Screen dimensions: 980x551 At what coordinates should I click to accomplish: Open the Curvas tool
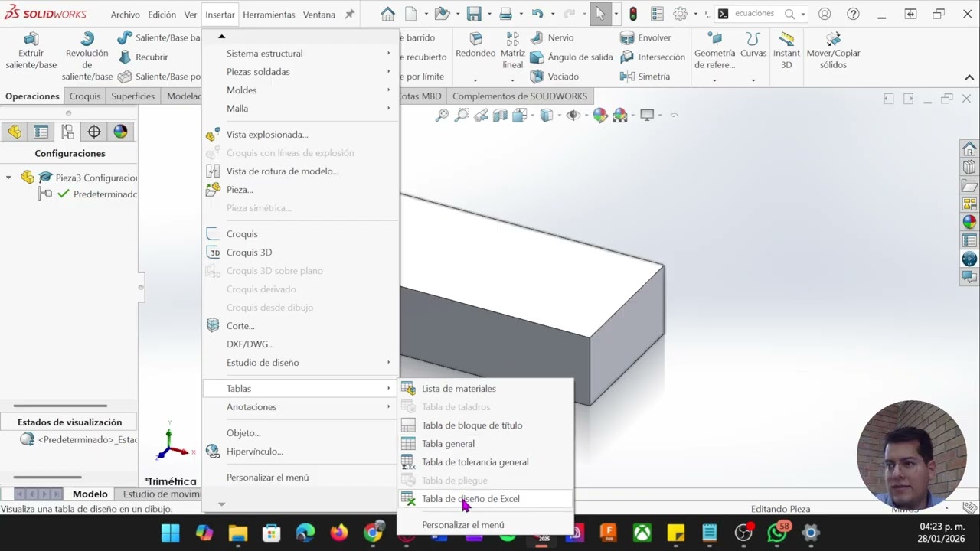(x=753, y=46)
